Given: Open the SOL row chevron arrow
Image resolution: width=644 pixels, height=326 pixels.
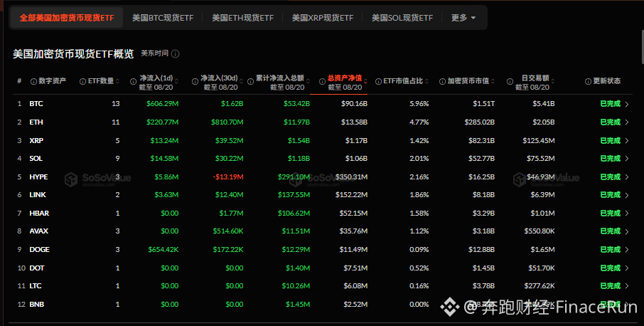Looking at the screenshot, I should coord(627,159).
